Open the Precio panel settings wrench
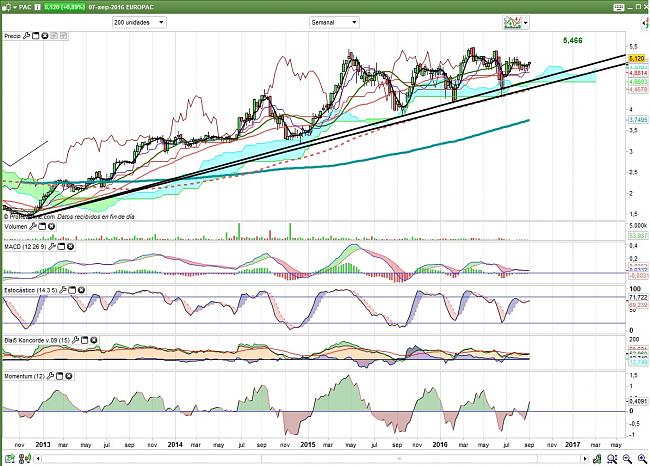This screenshot has width=650, height=466. click(x=27, y=36)
